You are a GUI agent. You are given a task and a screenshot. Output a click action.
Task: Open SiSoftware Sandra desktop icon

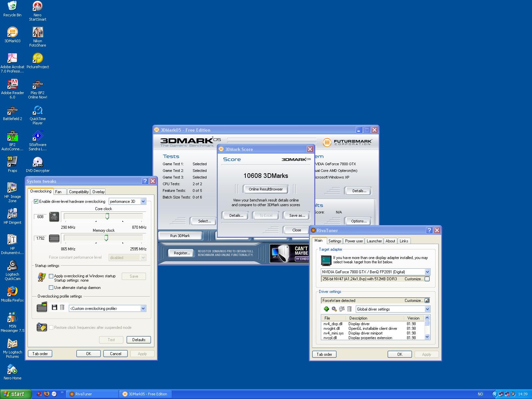point(38,140)
